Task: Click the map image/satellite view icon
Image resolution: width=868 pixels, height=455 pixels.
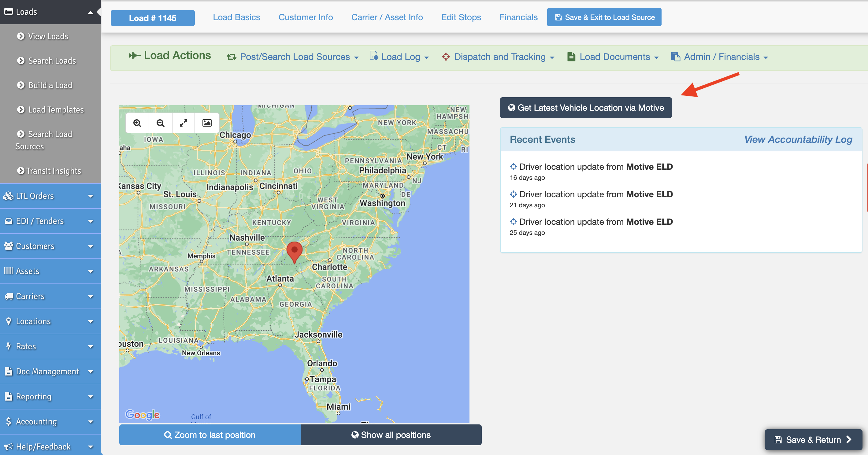Action: 207,123
